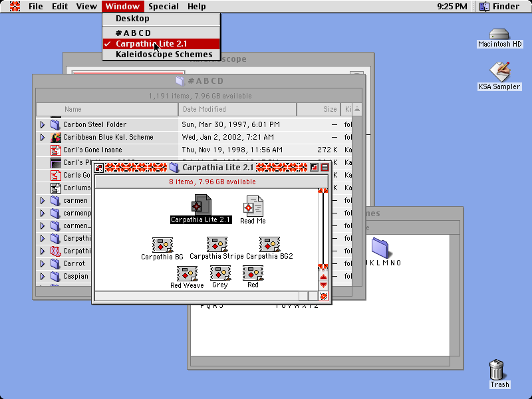Expand the Carbon Steel Folder disclosure triangle
This screenshot has height=399, width=532.
pos(43,125)
